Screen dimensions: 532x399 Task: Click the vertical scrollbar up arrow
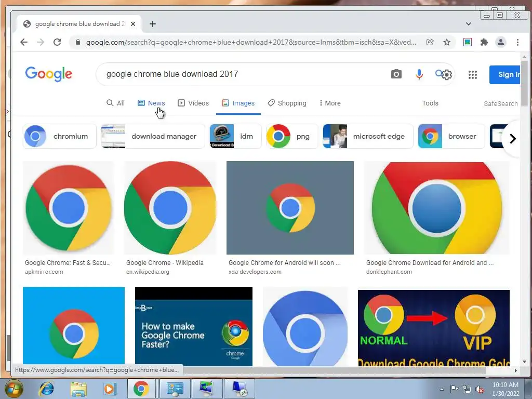[525, 57]
